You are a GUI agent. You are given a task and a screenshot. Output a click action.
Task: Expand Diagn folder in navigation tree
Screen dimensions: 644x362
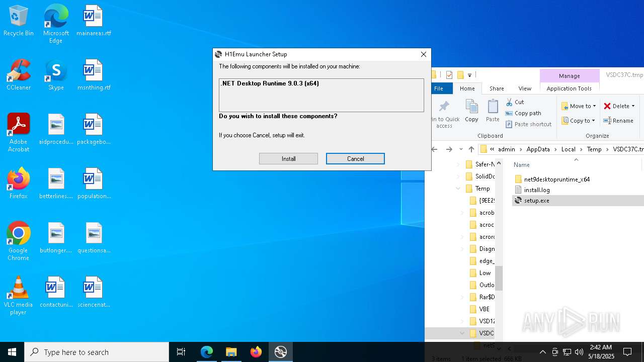(x=462, y=249)
